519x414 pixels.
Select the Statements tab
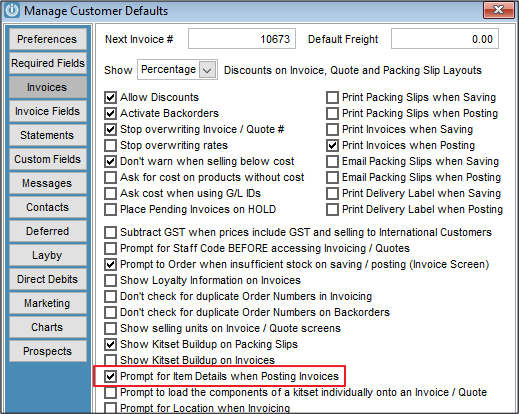(x=48, y=135)
